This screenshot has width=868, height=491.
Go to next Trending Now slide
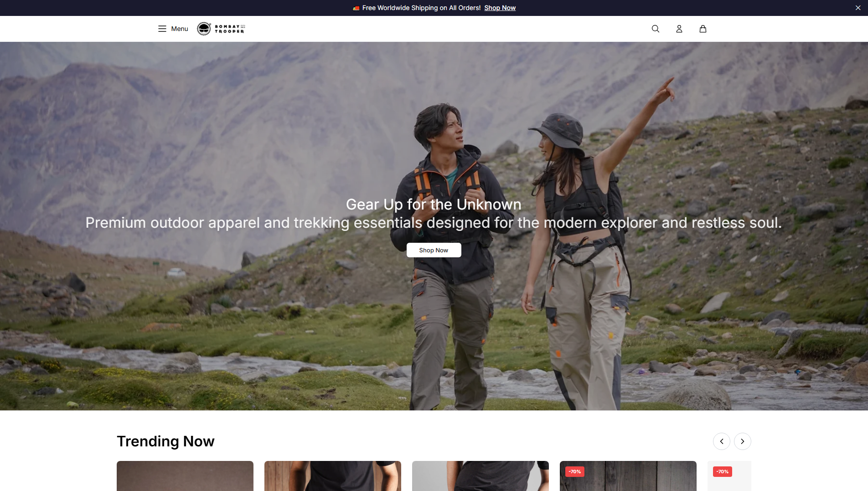pyautogui.click(x=743, y=441)
